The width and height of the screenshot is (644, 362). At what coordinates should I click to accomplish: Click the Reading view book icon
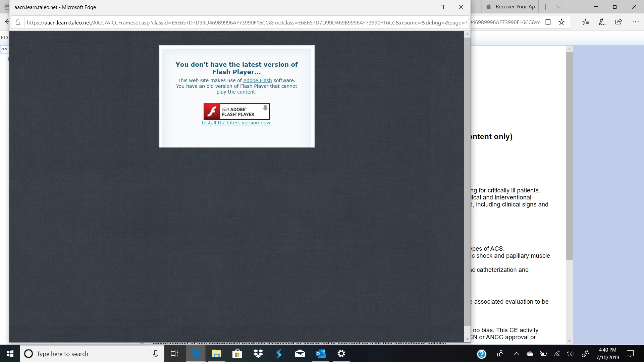point(548,22)
